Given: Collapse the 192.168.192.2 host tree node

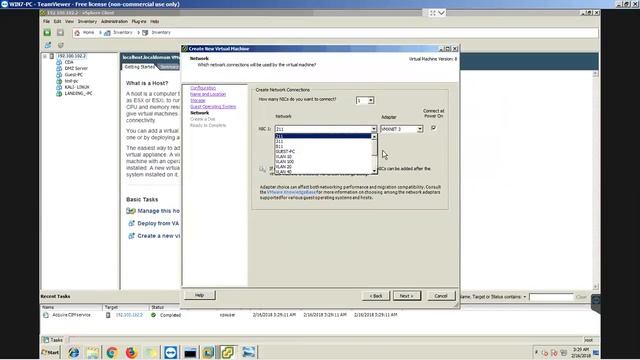Looking at the screenshot, I should click(45, 56).
